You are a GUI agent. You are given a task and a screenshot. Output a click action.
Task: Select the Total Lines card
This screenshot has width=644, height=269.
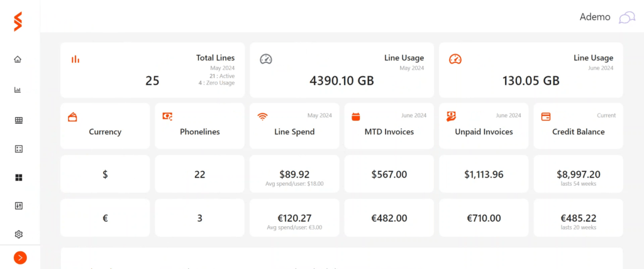(x=152, y=70)
